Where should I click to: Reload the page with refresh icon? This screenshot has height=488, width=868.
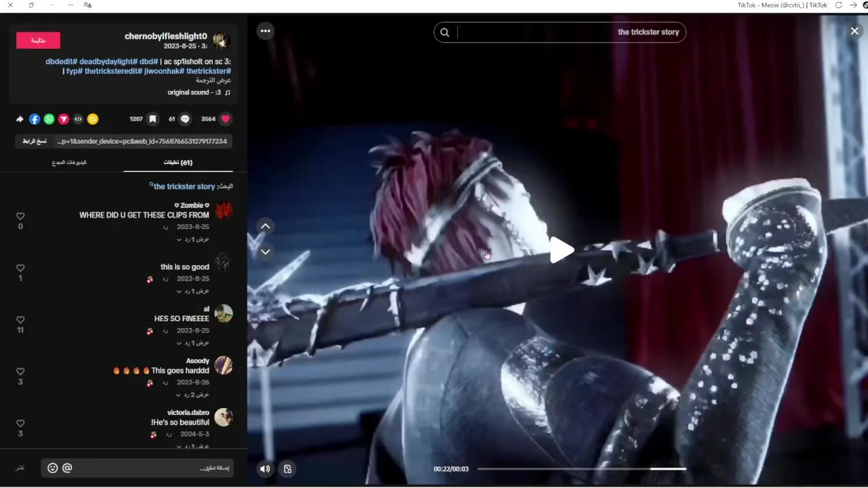point(839,5)
